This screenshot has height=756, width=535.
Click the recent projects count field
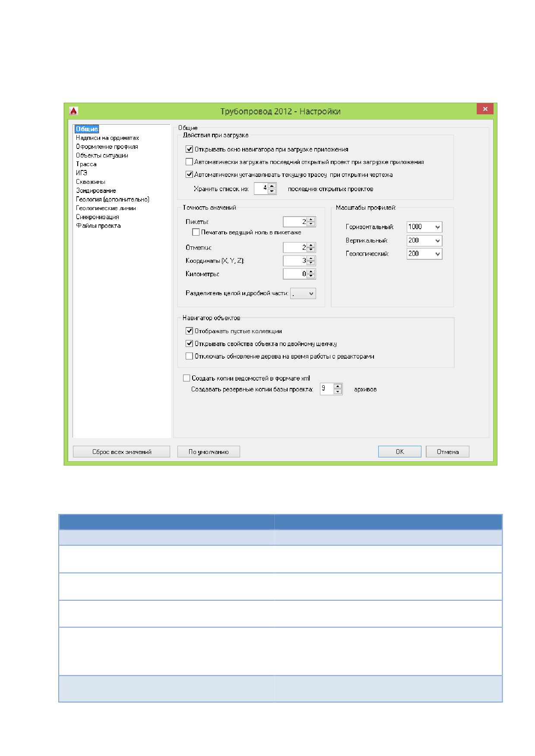pyautogui.click(x=261, y=189)
